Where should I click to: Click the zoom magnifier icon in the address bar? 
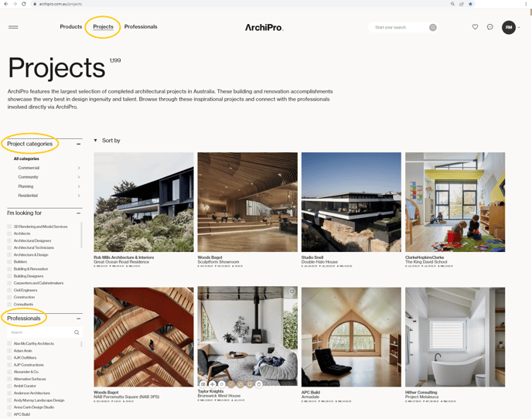(452, 4)
